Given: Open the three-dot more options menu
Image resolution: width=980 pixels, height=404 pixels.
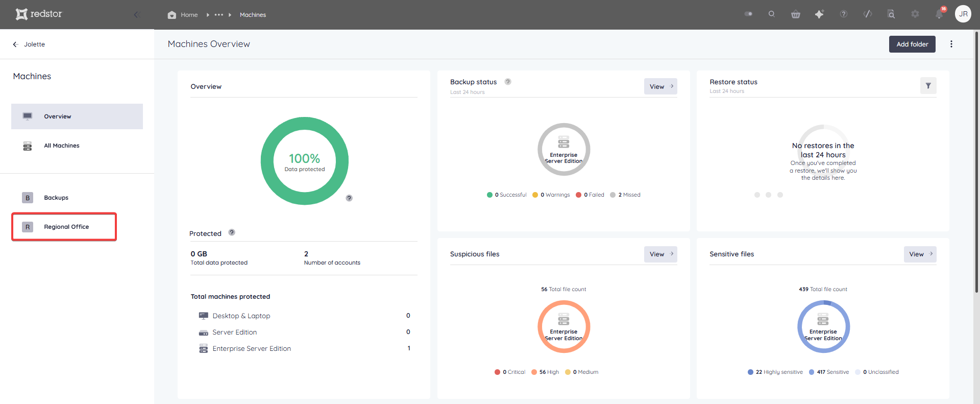Looking at the screenshot, I should 951,44.
